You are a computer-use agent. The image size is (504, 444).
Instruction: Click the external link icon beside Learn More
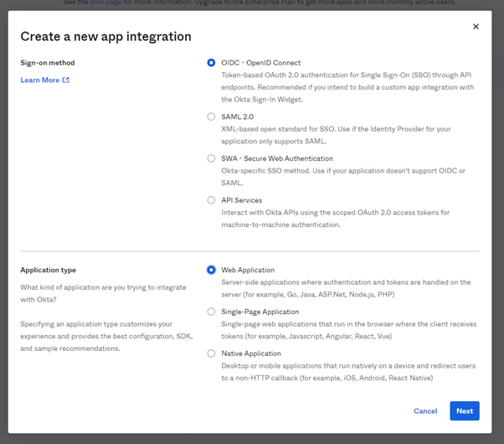click(x=66, y=80)
